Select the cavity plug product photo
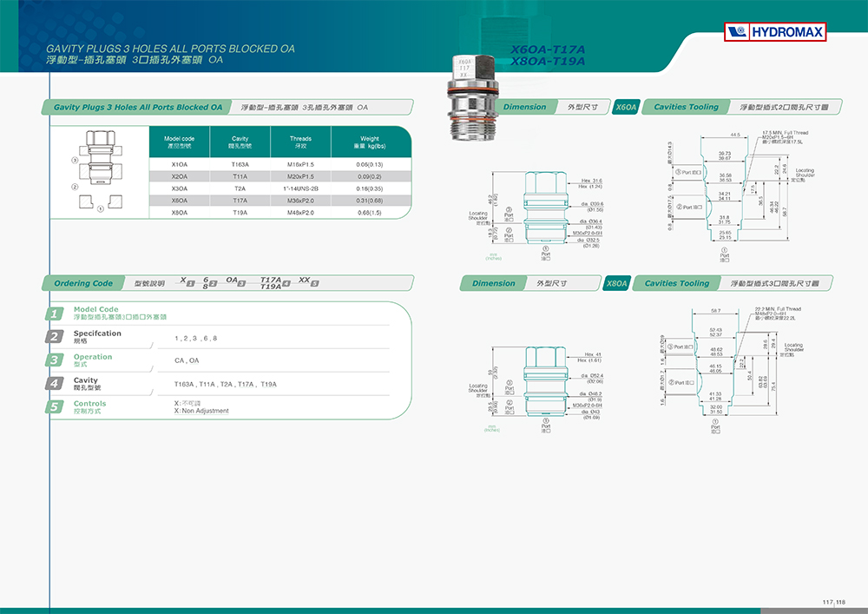 point(472,97)
